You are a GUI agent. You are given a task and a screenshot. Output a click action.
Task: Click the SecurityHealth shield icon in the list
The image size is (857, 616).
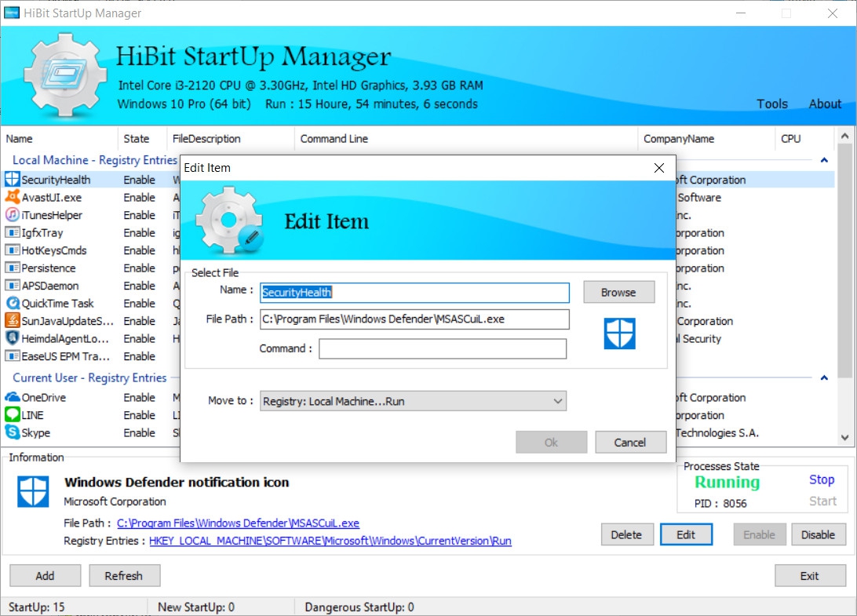12,179
